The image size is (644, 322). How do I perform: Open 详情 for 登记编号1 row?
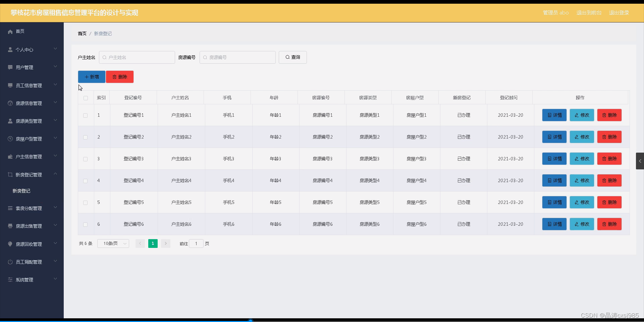(554, 115)
